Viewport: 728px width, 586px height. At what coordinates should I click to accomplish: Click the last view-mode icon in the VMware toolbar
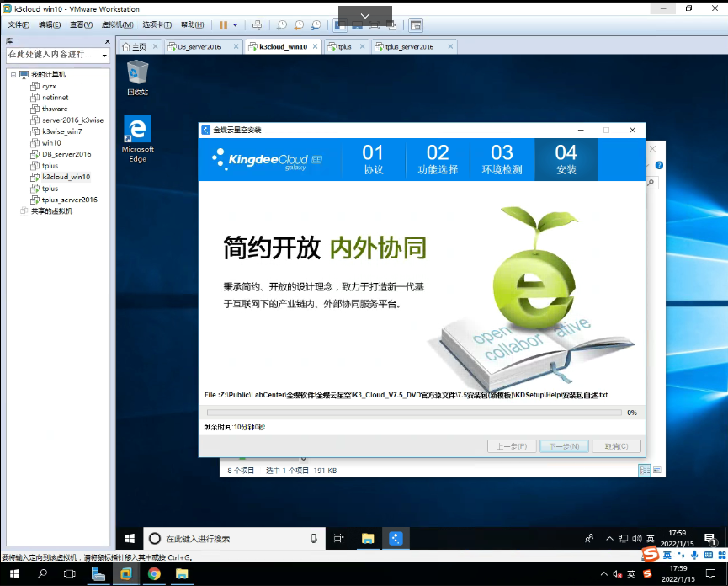click(x=416, y=25)
